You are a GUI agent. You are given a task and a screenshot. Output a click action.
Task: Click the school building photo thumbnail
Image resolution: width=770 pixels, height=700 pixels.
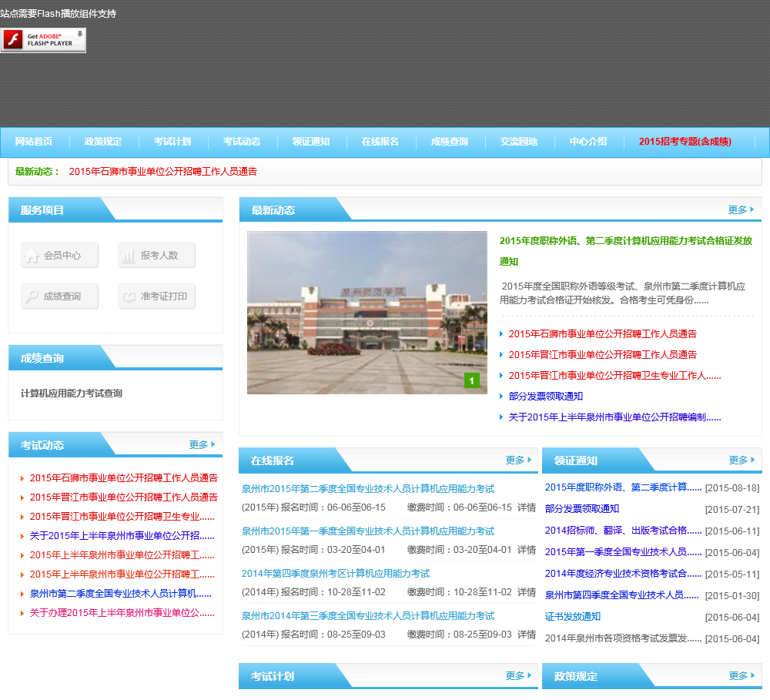[367, 313]
